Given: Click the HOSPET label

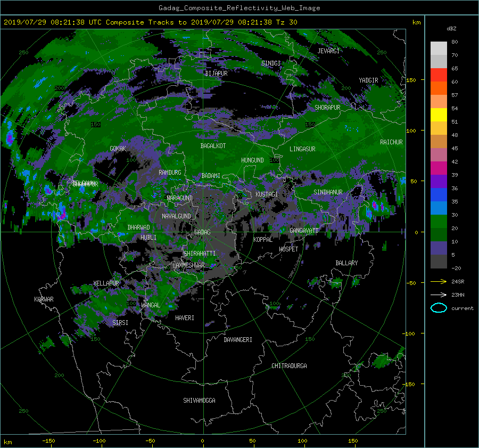Looking at the screenshot, I should coord(288,249).
